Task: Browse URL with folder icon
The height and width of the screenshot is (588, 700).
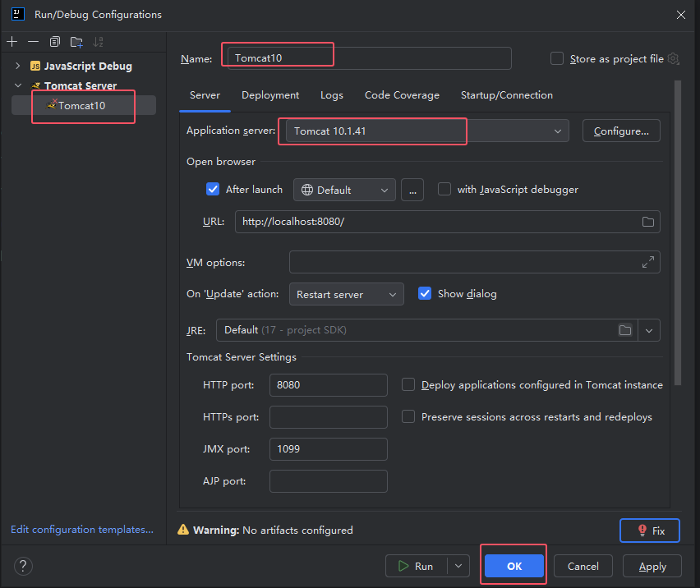Action: [x=647, y=222]
